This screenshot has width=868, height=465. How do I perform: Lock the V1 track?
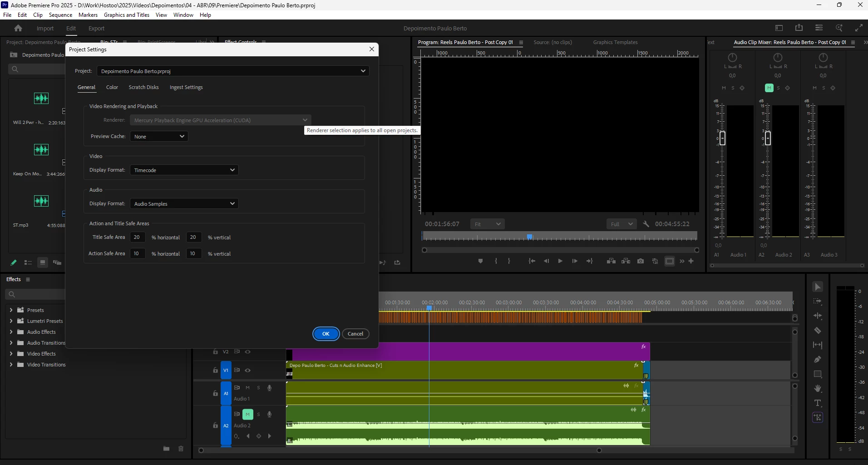click(215, 371)
